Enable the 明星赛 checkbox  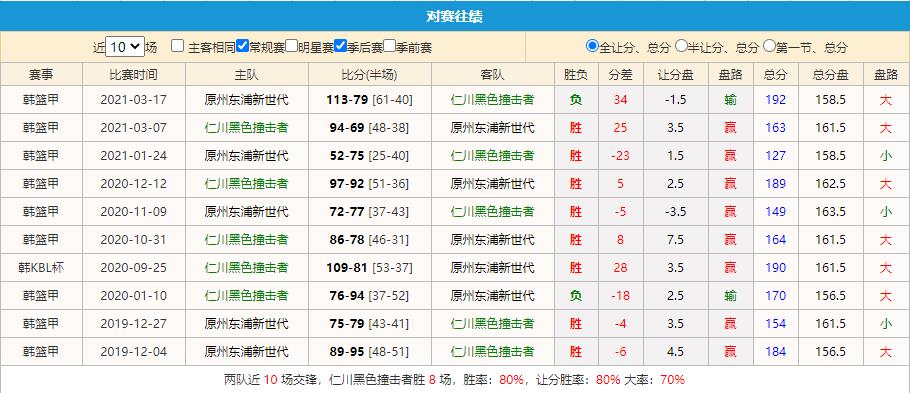[x=292, y=45]
